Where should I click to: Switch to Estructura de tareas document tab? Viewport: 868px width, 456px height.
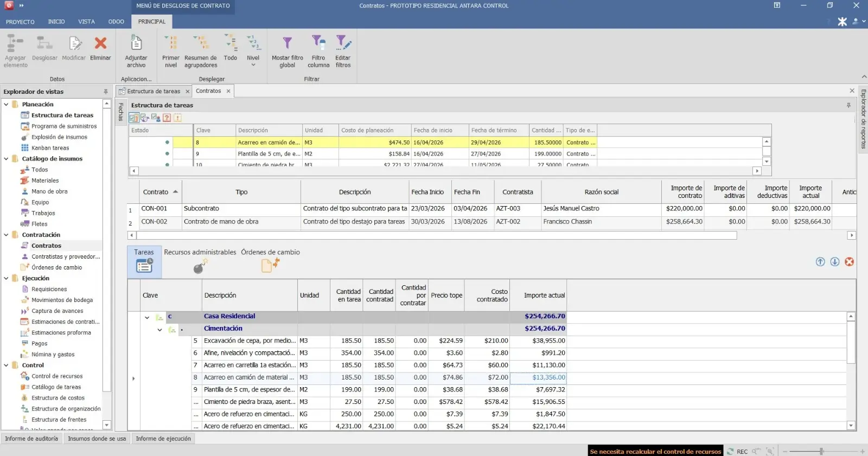pos(153,91)
